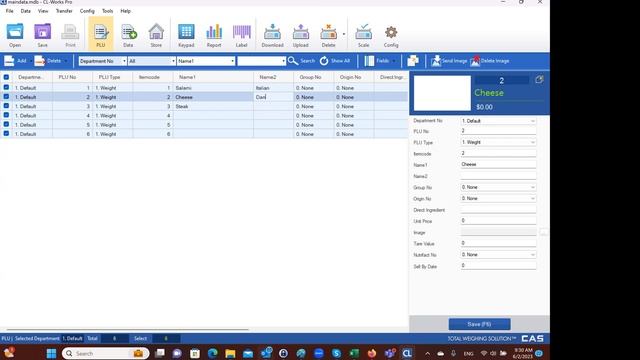Open the File menu
Screen dimensions: 640x360
pos(9,11)
